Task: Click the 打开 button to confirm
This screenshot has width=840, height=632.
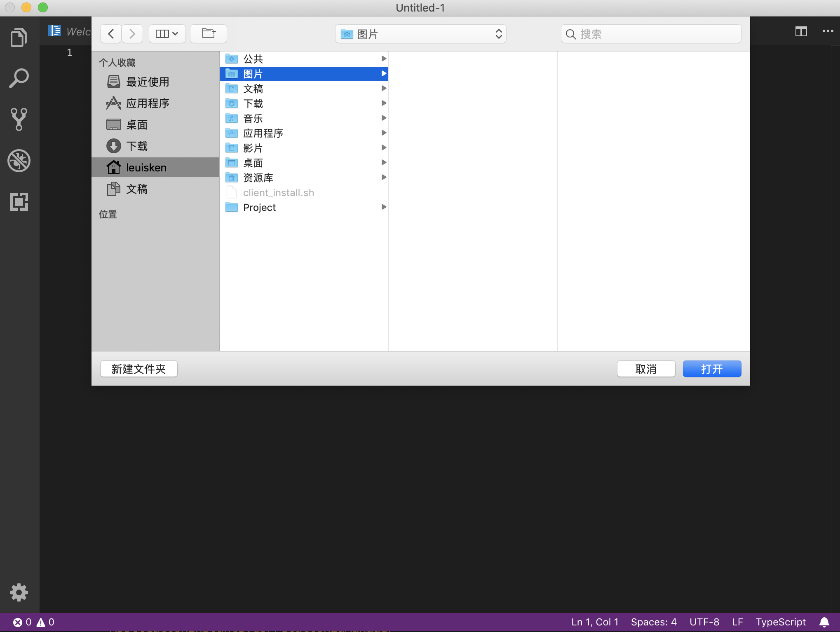Action: pos(711,369)
